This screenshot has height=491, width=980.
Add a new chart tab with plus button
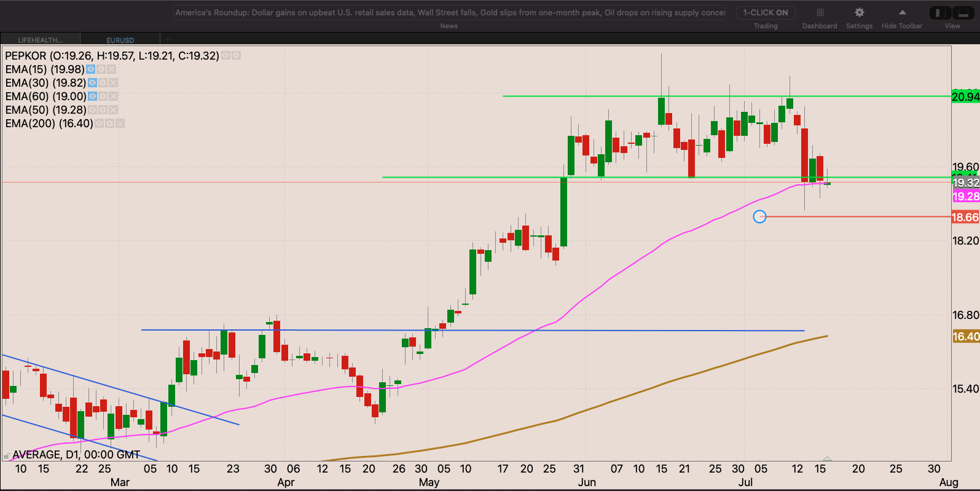(168, 39)
